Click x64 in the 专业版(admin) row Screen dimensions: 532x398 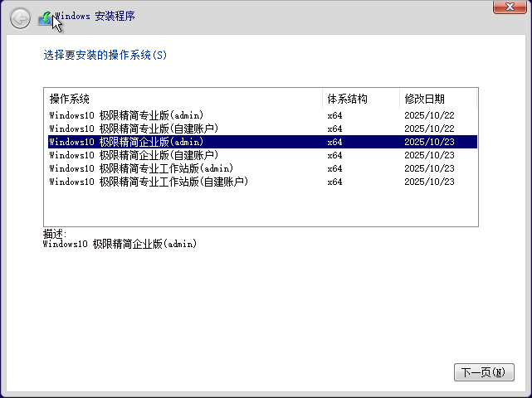point(334,115)
